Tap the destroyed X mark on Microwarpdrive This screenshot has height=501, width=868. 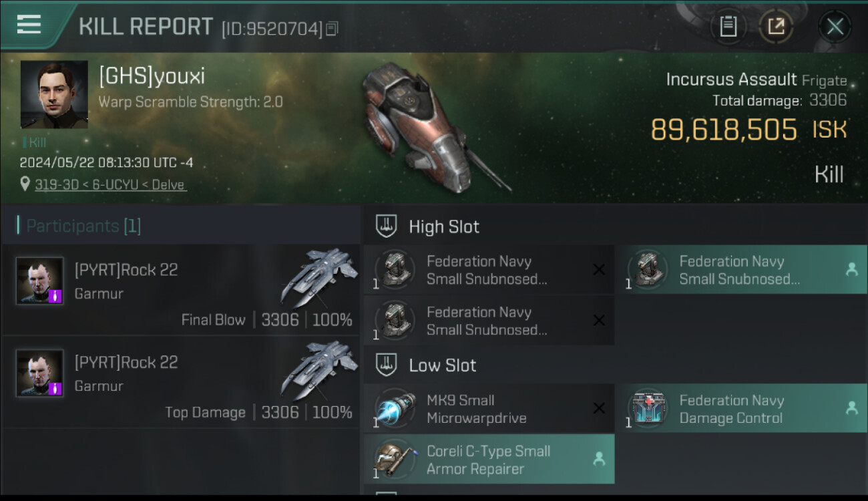599,408
